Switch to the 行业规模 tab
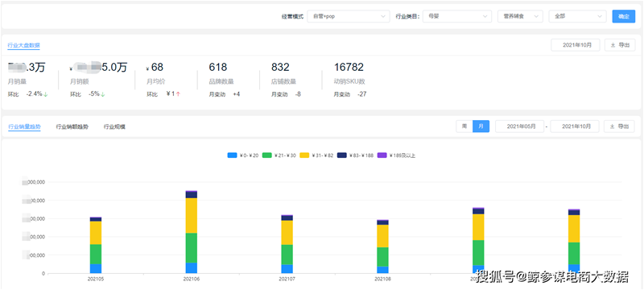This screenshot has height=290, width=644. pyautogui.click(x=114, y=126)
